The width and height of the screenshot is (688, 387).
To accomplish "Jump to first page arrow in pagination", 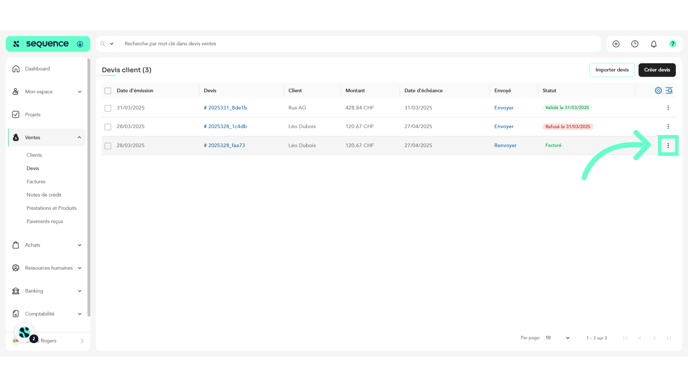I will click(x=625, y=338).
